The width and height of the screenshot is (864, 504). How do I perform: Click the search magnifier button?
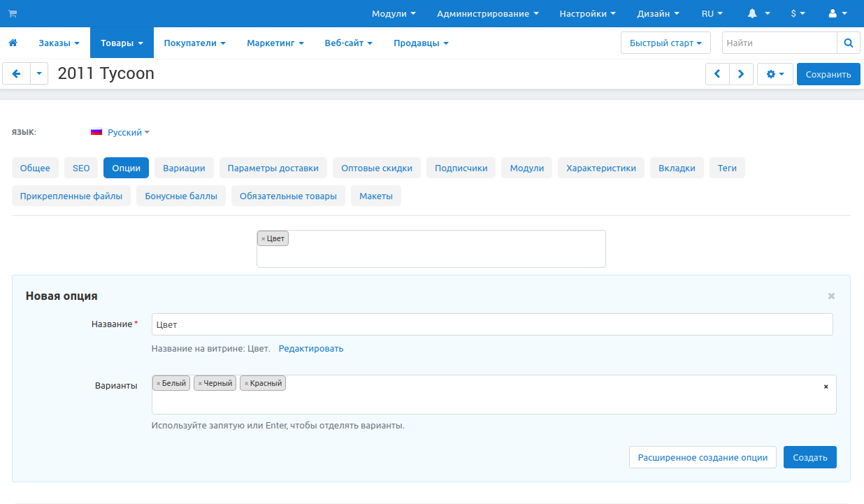click(x=848, y=43)
